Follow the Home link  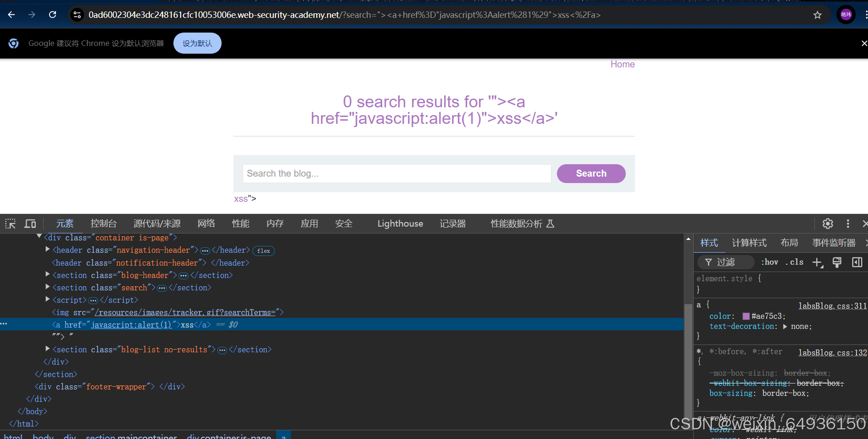click(x=623, y=64)
